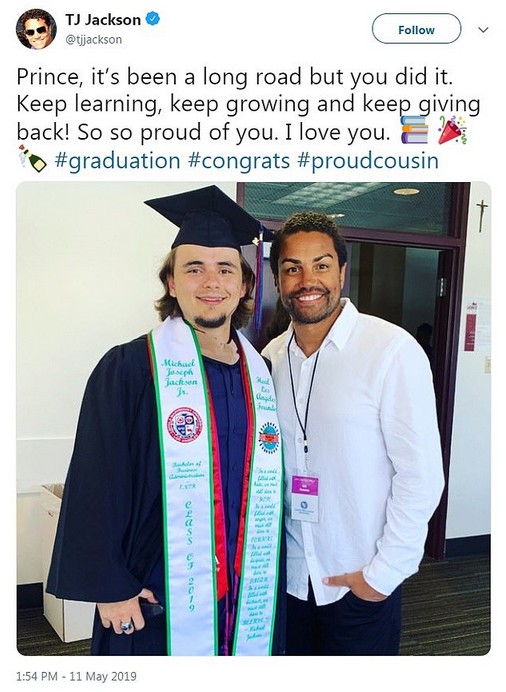This screenshot has height=692, width=506.
Task: Click the tweet timestamp 1:54 PM
Action: [36, 676]
